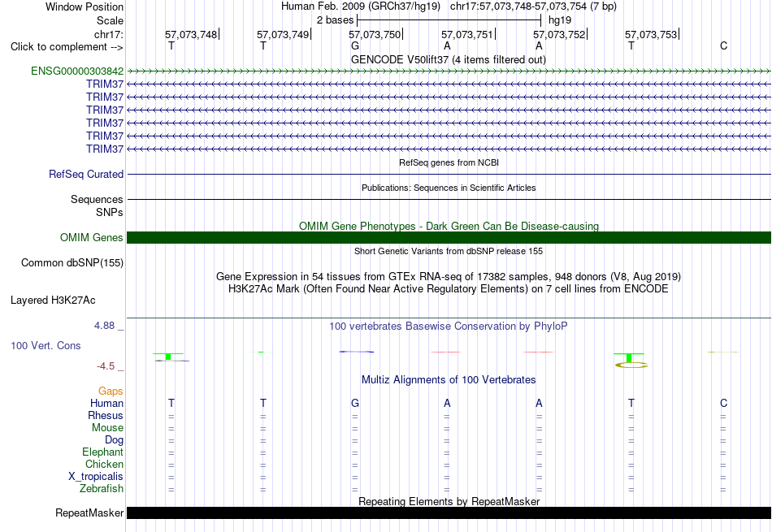Open 'Publications: Sequences in Scientific Articles' title

coord(449,188)
